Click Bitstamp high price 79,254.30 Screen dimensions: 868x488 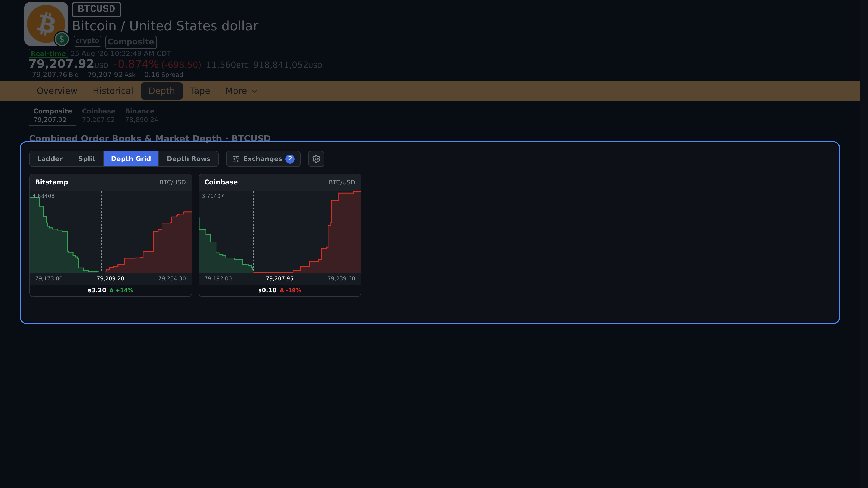172,278
